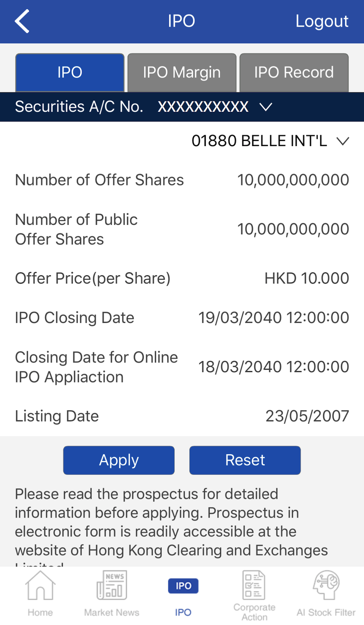Tap the IPO badge icon in bottom bar

183,586
